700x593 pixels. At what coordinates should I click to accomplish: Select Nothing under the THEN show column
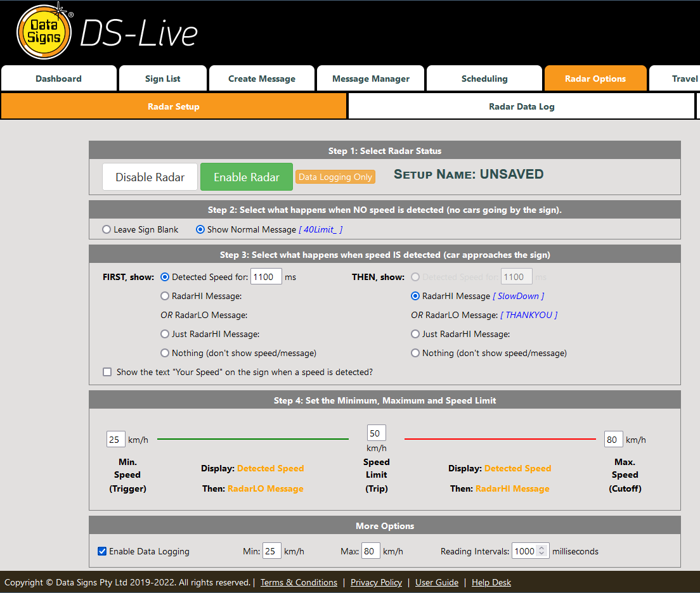pyautogui.click(x=415, y=353)
